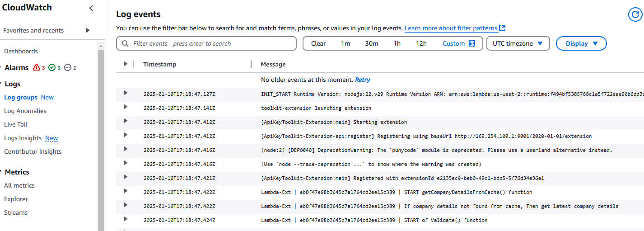Image resolution: width=644 pixels, height=231 pixels.
Task: Clear the time range filter
Action: pos(318,43)
